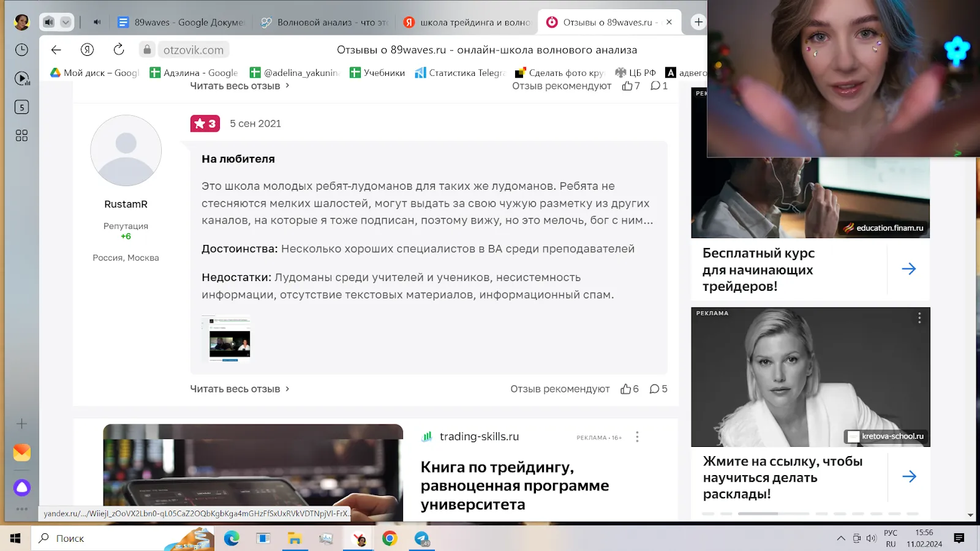Open sidebar three-dot settings

click(x=22, y=509)
